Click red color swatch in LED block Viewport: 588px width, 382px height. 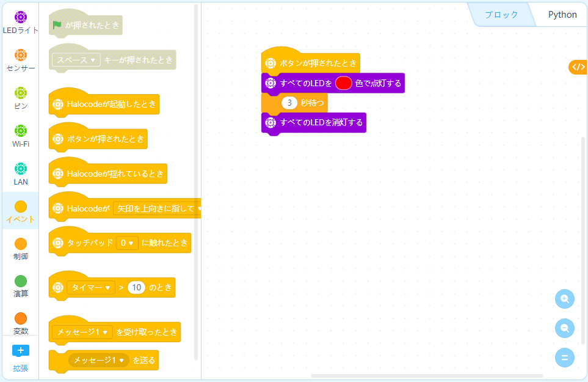point(343,83)
